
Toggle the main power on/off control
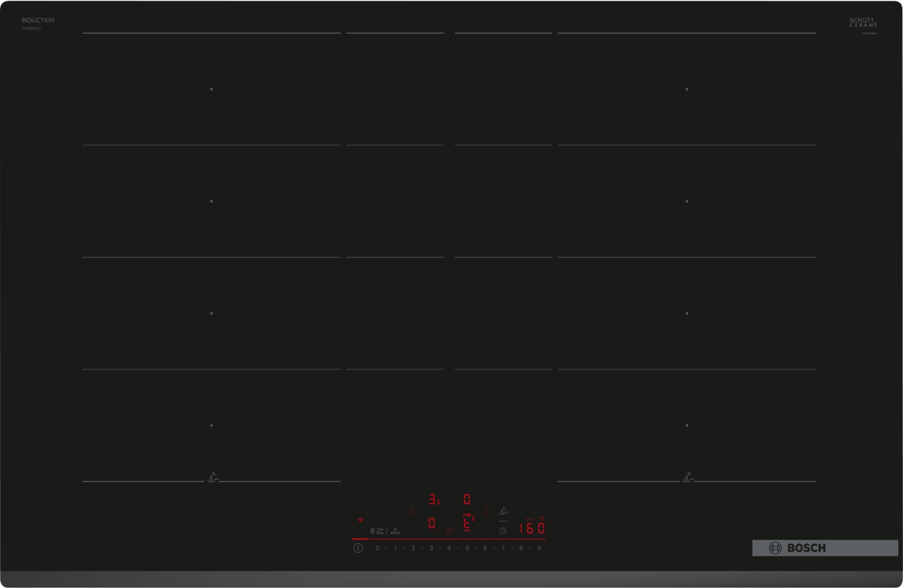(358, 548)
